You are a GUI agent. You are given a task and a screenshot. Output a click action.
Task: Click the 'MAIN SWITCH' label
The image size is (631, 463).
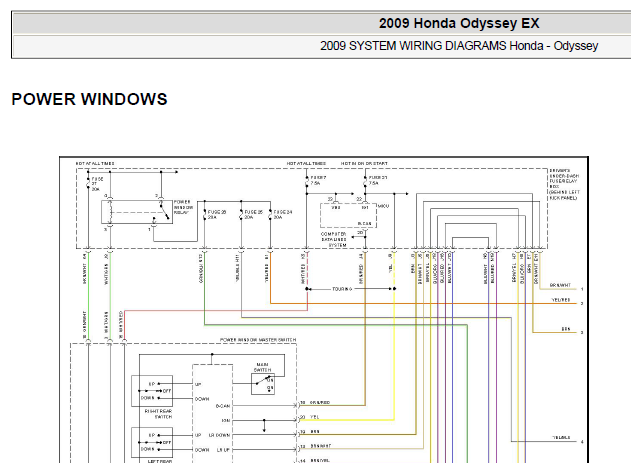(262, 367)
